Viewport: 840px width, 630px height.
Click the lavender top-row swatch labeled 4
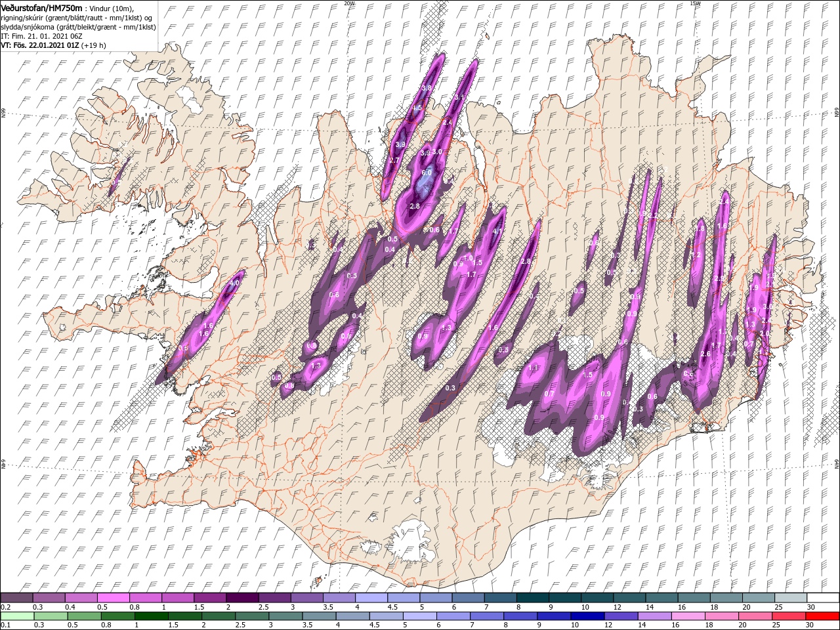click(372, 598)
